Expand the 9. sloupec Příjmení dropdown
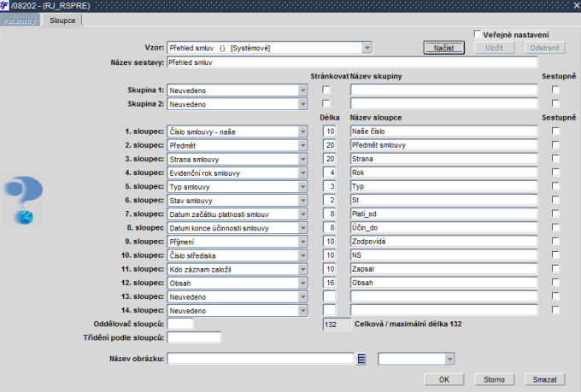Image resolution: width=581 pixels, height=392 pixels. click(302, 242)
